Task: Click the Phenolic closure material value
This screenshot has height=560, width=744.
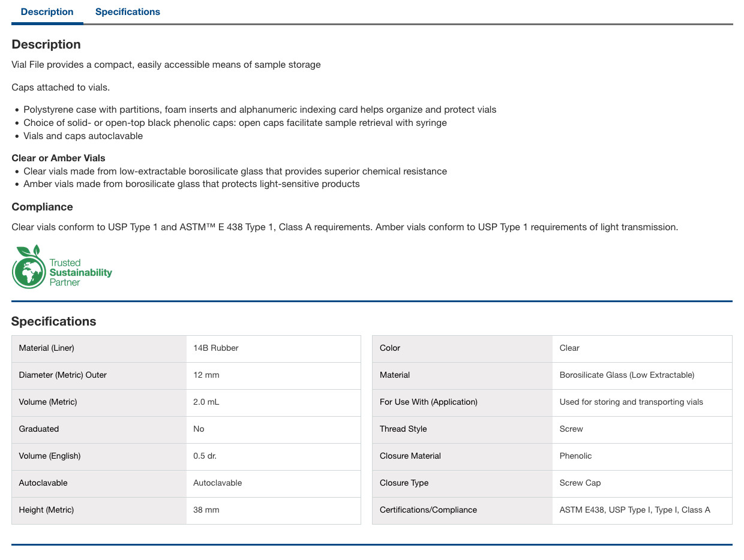Action: pos(576,456)
